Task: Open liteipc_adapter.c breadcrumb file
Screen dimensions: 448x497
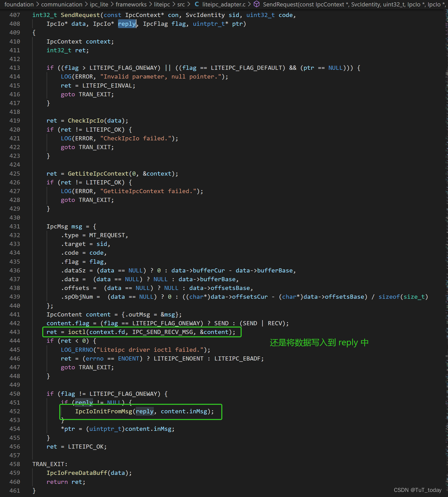Action: click(224, 4)
